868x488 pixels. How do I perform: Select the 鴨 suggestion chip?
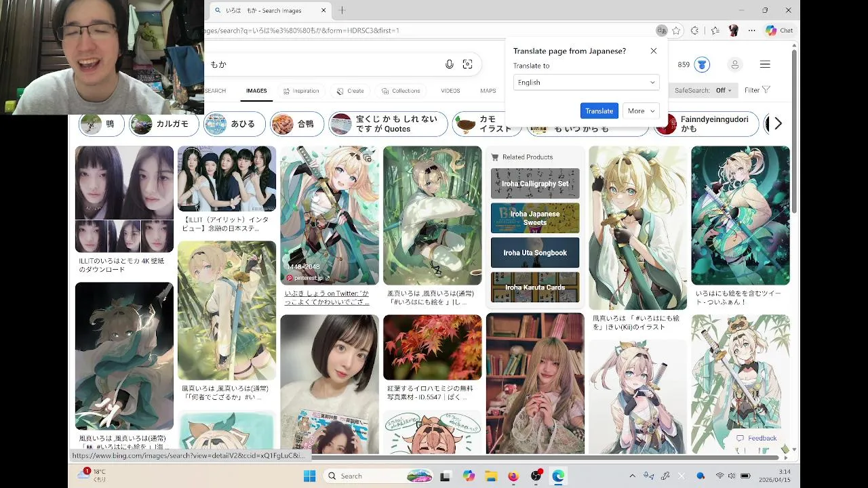101,124
